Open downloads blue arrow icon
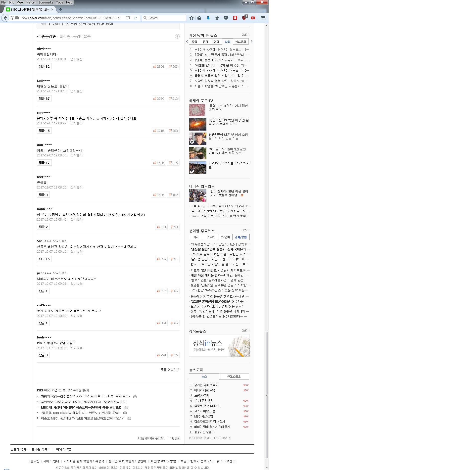This screenshot has width=476, height=470. pyautogui.click(x=208, y=18)
